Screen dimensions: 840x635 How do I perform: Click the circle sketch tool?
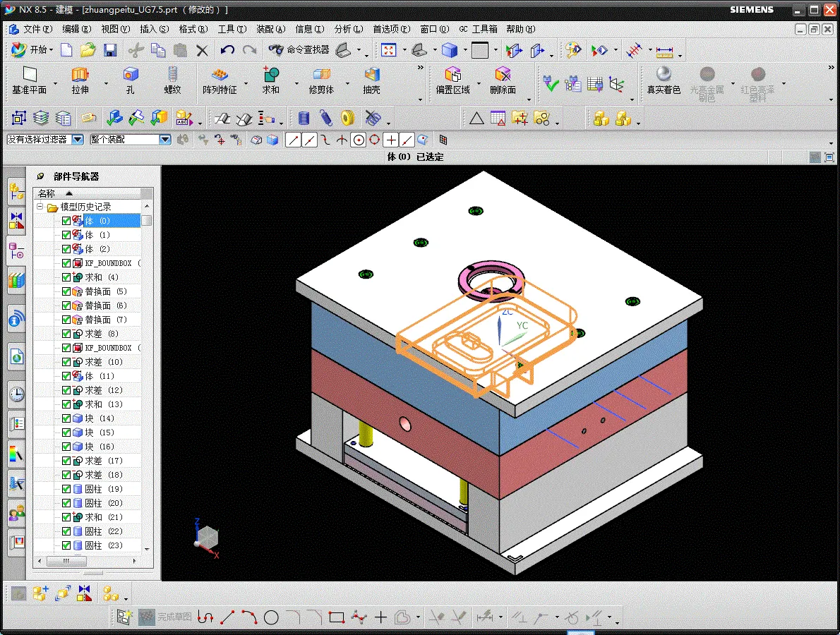tap(271, 617)
